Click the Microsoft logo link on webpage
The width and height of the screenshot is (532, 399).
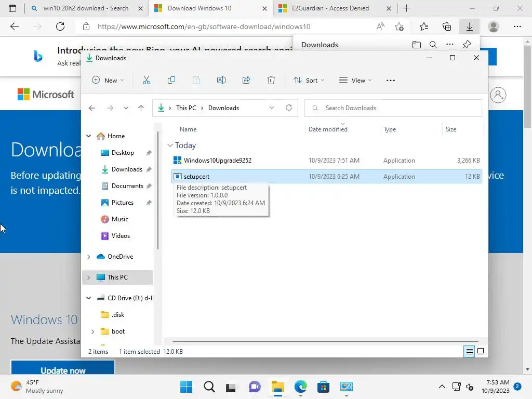pos(46,95)
